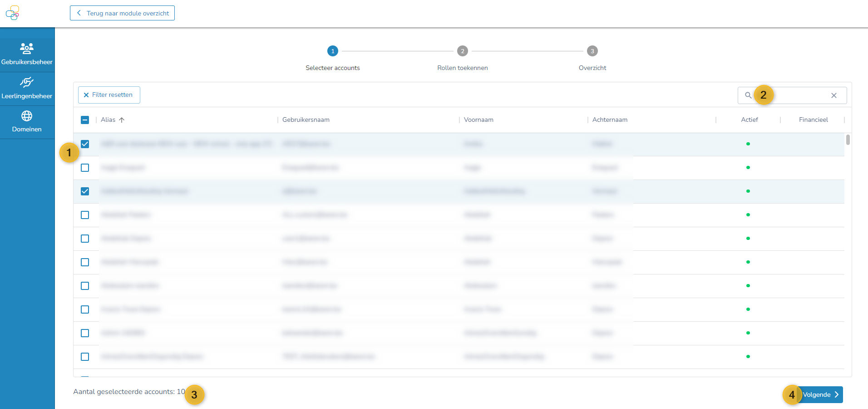Sort by Achternaam column header
The height and width of the screenshot is (409, 868).
point(610,120)
